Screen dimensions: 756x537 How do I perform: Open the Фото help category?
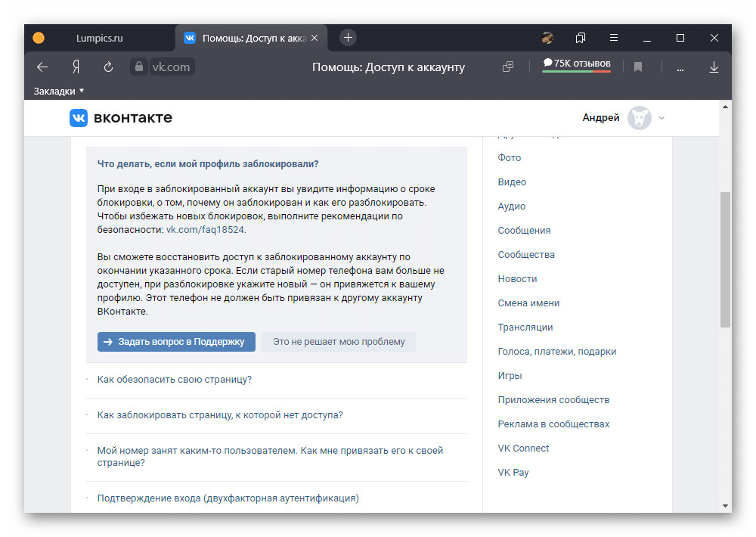click(x=509, y=158)
